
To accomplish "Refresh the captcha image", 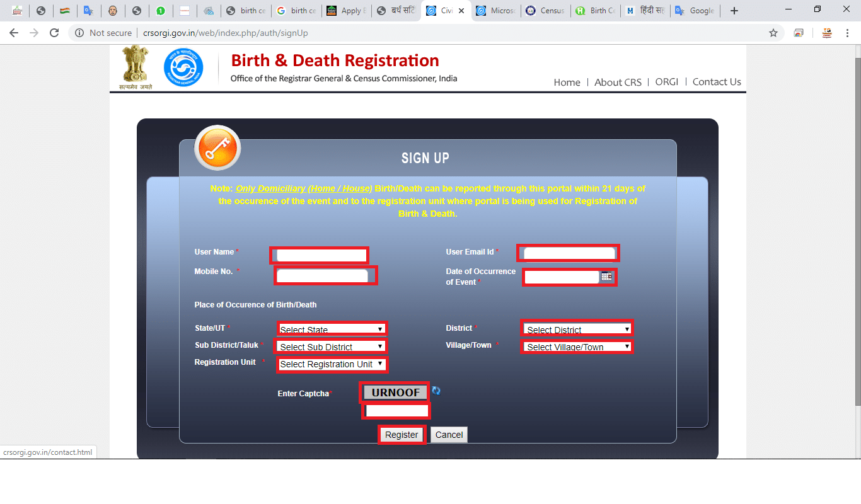I will [x=436, y=391].
